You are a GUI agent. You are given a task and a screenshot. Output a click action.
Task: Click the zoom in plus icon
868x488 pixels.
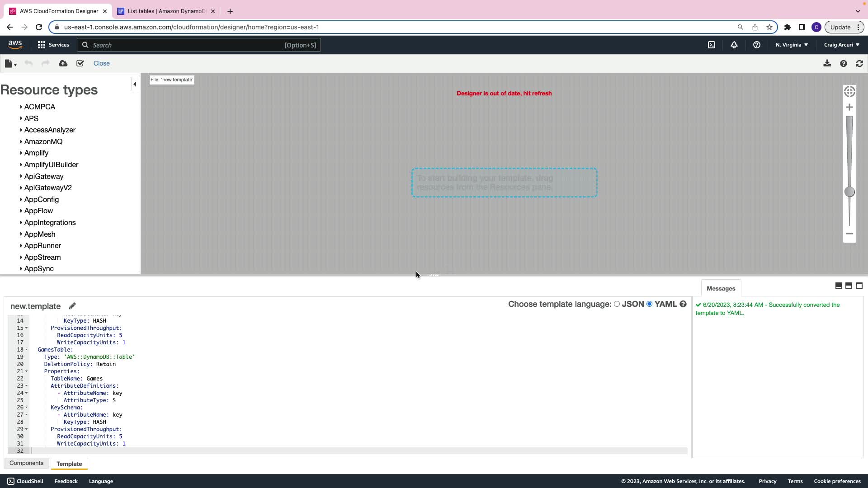point(849,108)
